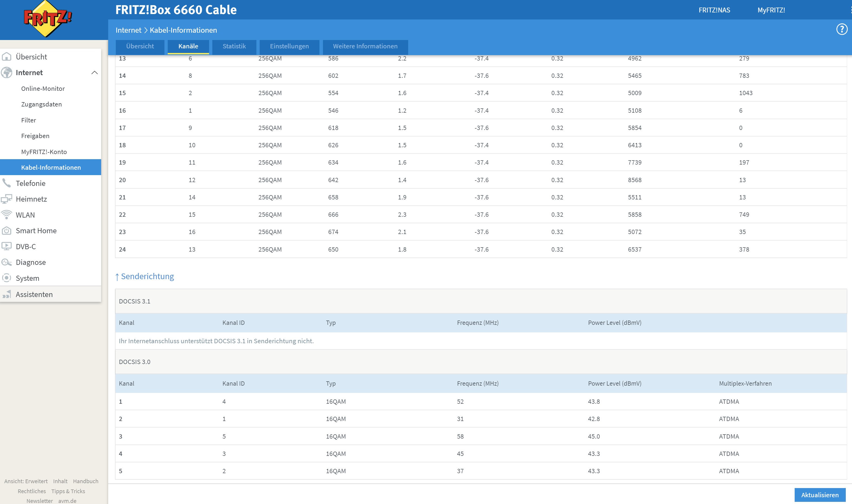Click the Smart Home icon
This screenshot has width=852, height=504.
click(6, 231)
